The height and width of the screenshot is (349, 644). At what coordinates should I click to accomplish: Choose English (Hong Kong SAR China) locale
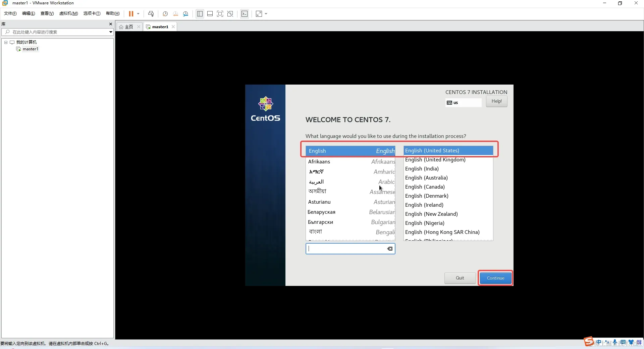click(448, 232)
